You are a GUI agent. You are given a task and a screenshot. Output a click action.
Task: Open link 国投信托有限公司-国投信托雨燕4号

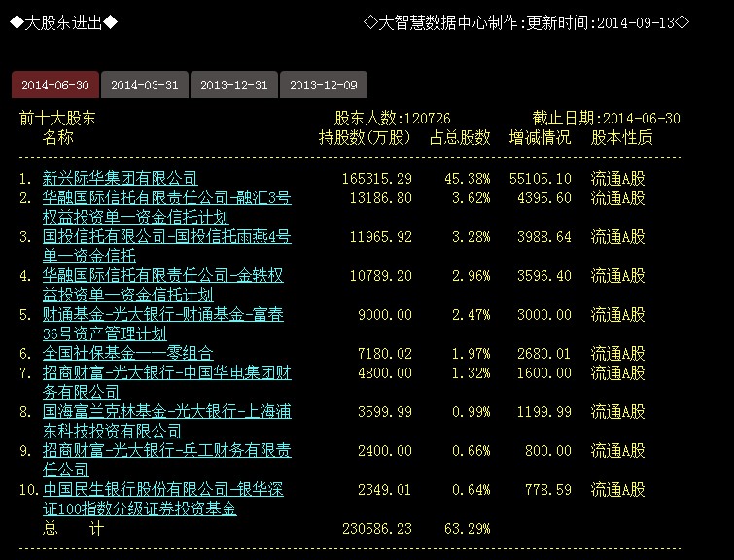pos(166,236)
